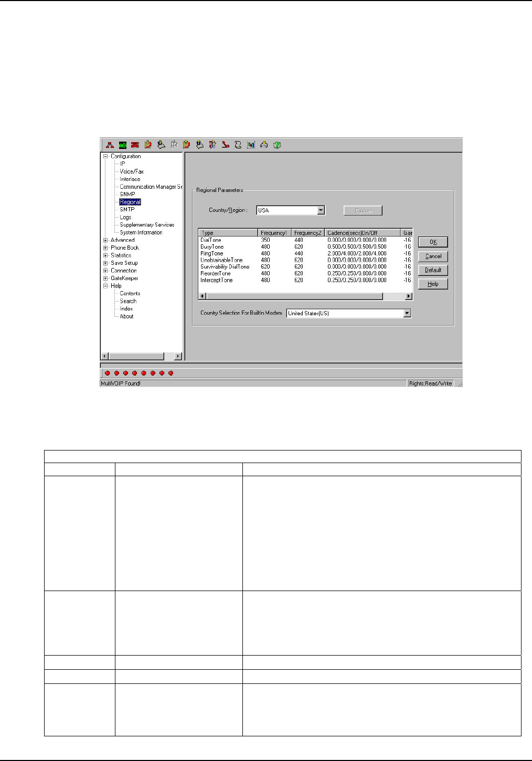
Task: Open Help About tree item
Action: pyautogui.click(x=126, y=316)
